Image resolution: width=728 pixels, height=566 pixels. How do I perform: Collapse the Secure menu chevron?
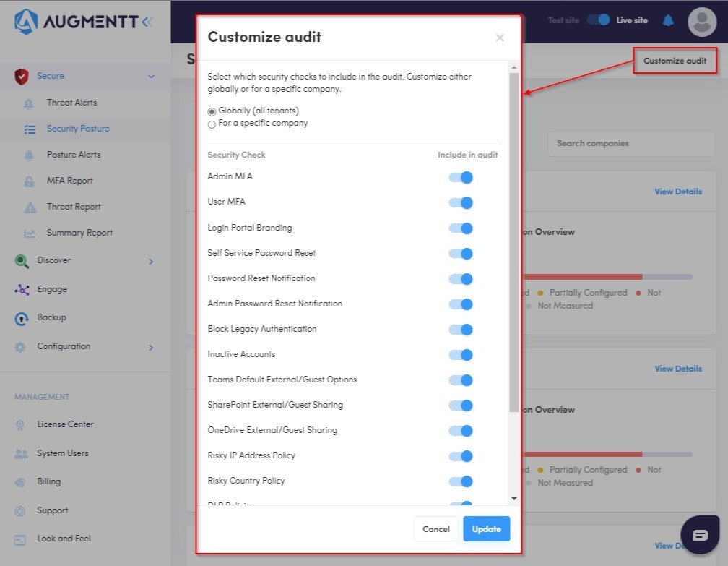151,77
